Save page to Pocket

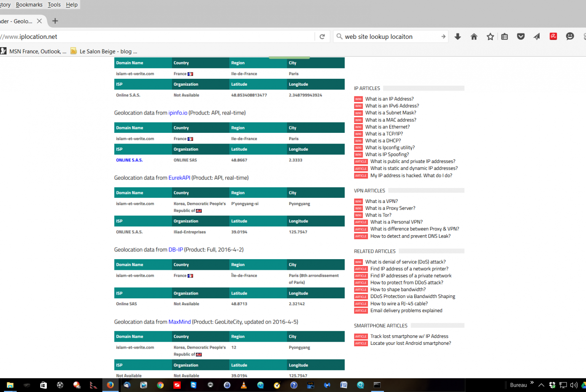click(521, 37)
